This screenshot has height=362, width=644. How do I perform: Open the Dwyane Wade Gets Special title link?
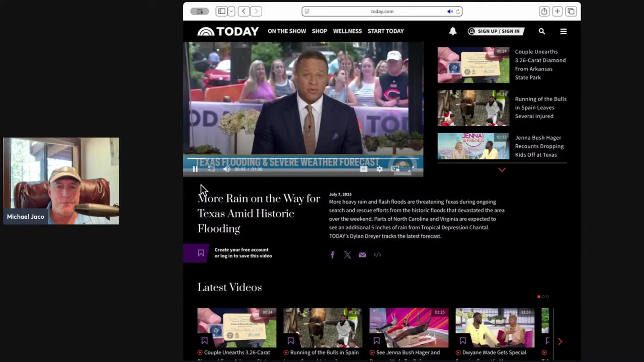tap(495, 353)
